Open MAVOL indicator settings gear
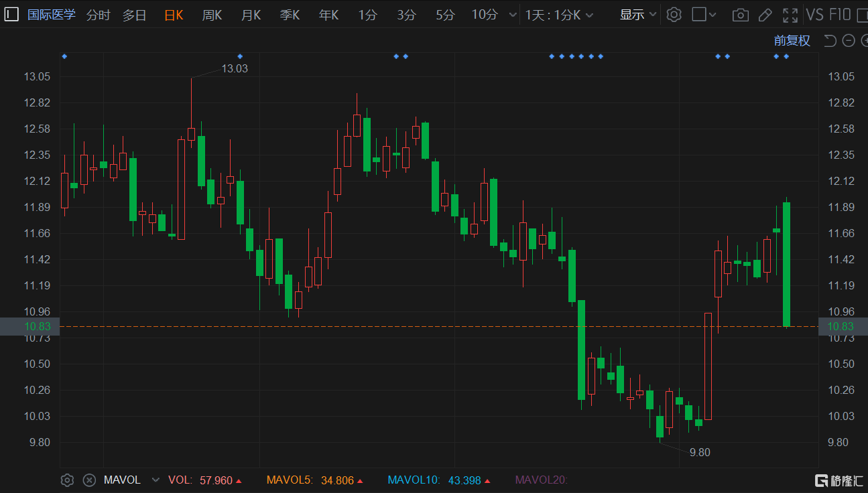 click(67, 480)
